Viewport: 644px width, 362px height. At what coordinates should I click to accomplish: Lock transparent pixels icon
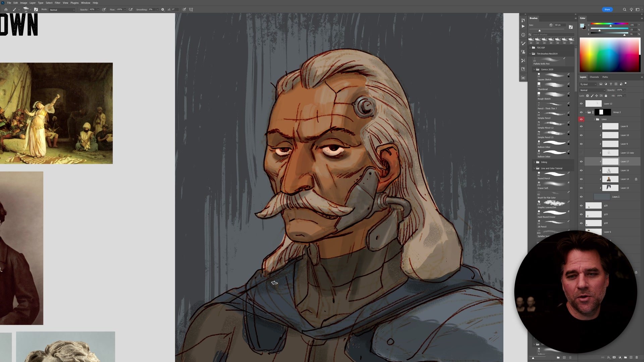click(587, 96)
